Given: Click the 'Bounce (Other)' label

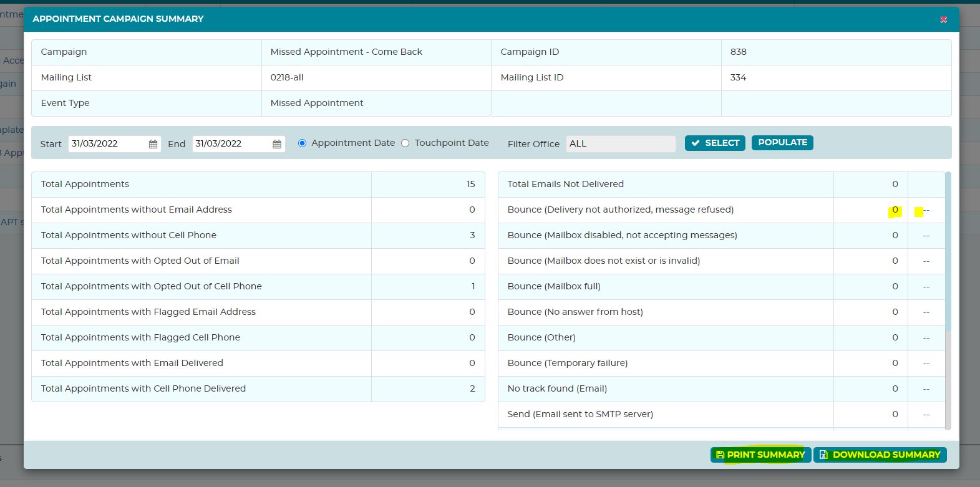Looking at the screenshot, I should [x=541, y=337].
